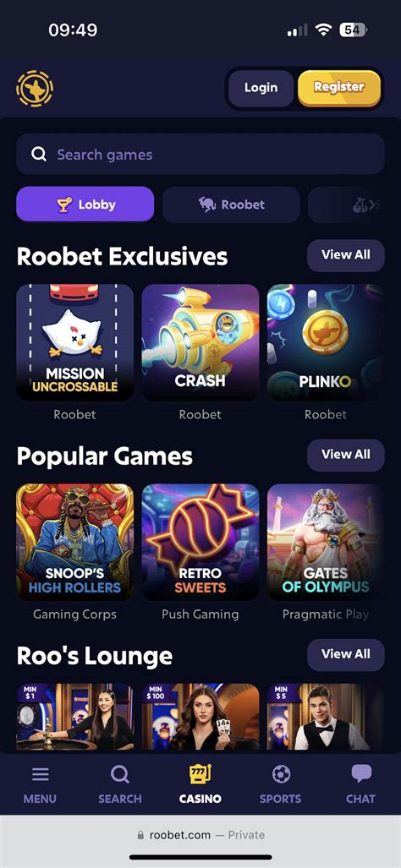
Task: Launch the Crash game thumbnail
Action: point(200,342)
